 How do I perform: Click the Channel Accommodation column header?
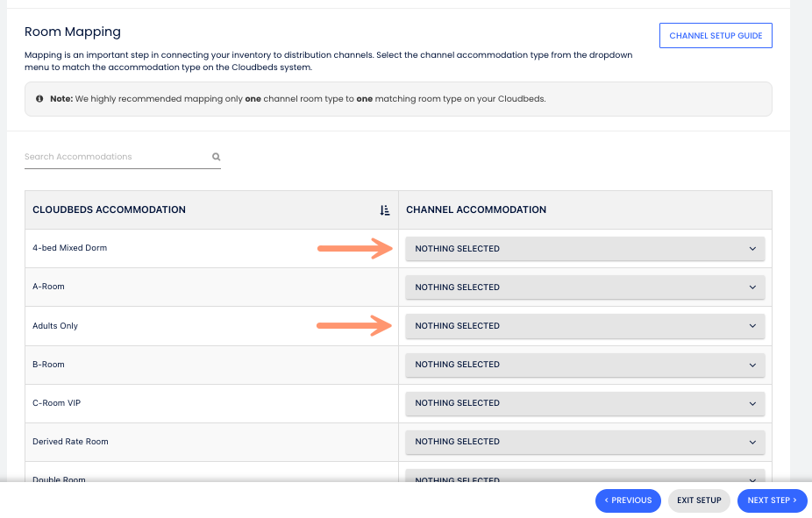click(x=476, y=210)
